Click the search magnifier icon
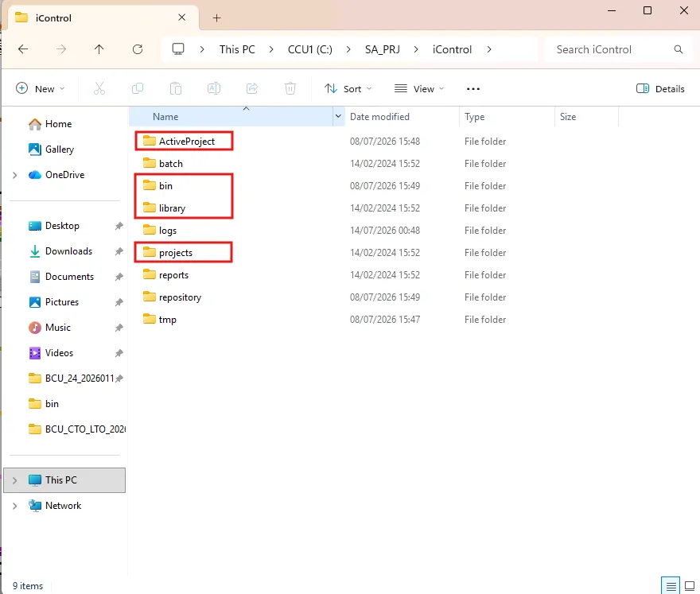Screen dimensions: 700x594 click(678, 49)
